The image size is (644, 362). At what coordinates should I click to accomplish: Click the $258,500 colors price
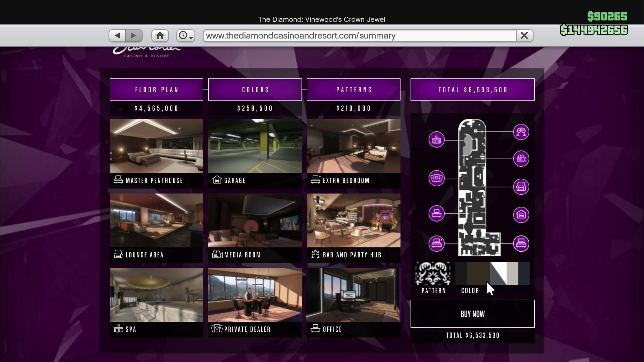[255, 108]
